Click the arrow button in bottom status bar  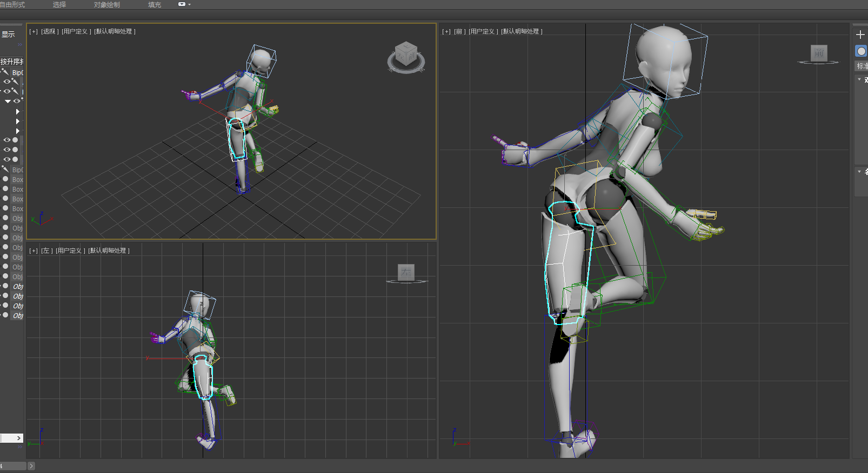(x=31, y=466)
